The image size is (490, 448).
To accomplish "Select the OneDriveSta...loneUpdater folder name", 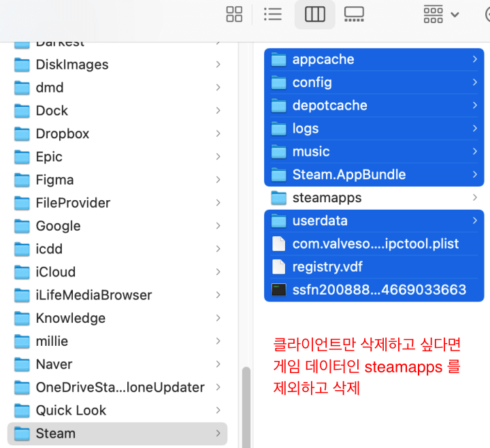I will pyautogui.click(x=120, y=387).
